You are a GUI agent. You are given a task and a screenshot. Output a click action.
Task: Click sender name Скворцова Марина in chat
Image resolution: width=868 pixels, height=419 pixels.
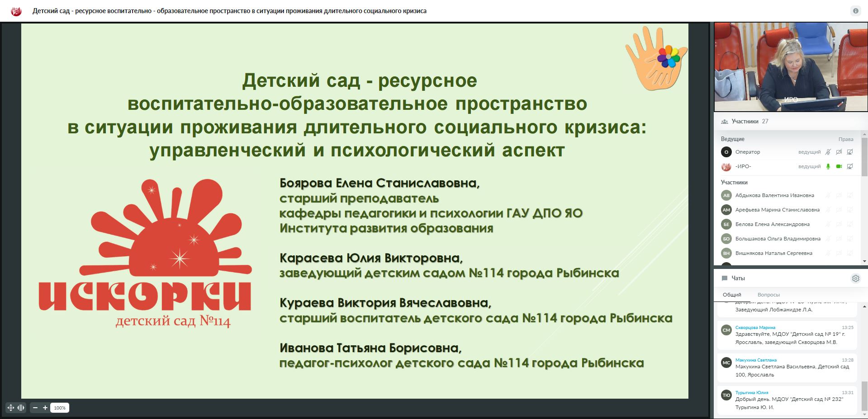(755, 328)
